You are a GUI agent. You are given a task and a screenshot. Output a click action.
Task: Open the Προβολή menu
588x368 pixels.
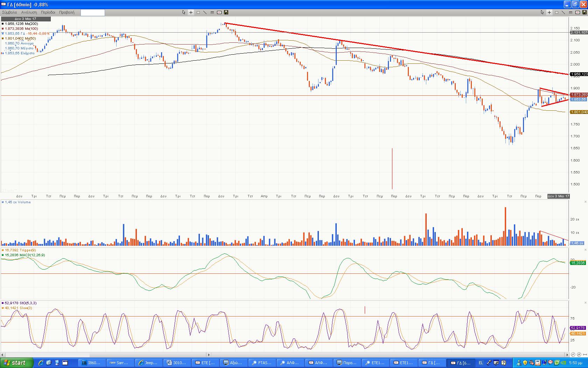click(x=66, y=12)
